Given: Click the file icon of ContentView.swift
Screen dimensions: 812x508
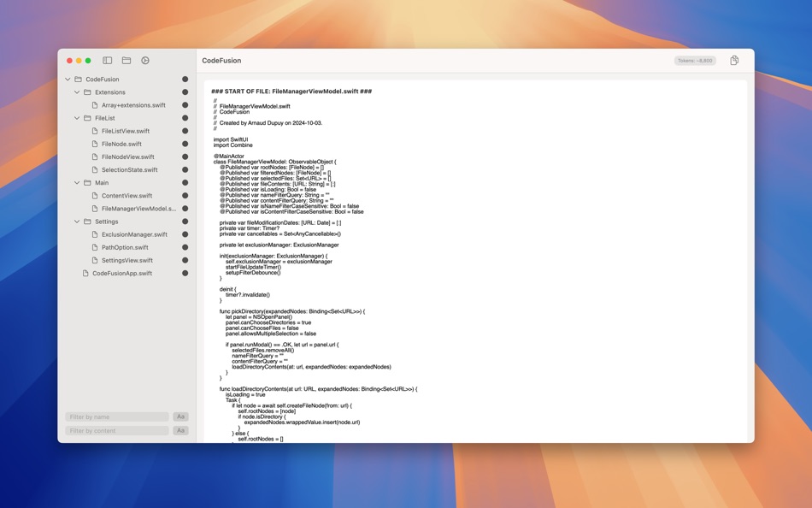Looking at the screenshot, I should [95, 196].
